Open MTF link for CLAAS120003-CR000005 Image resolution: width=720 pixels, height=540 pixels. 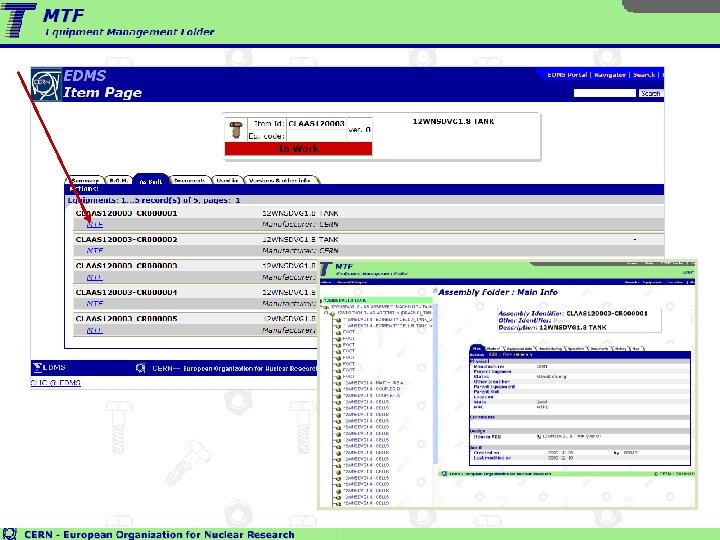pos(95,330)
